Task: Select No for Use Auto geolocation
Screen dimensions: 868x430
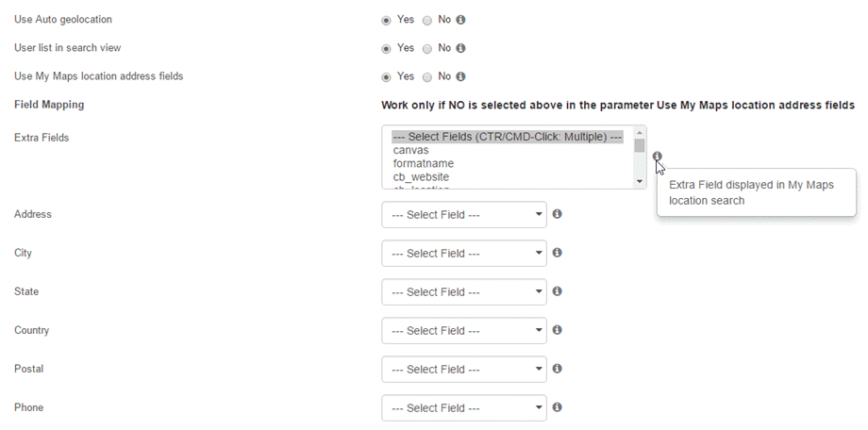Action: [x=426, y=21]
